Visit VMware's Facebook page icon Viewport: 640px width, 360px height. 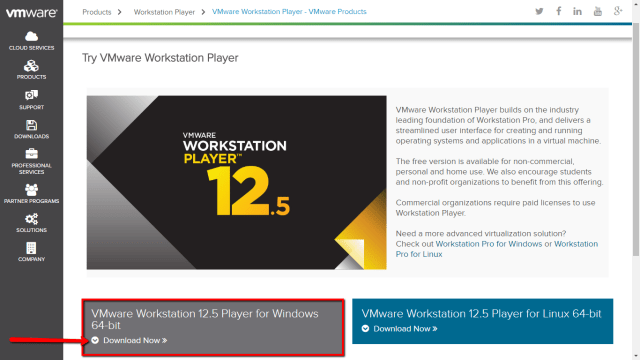tap(558, 11)
